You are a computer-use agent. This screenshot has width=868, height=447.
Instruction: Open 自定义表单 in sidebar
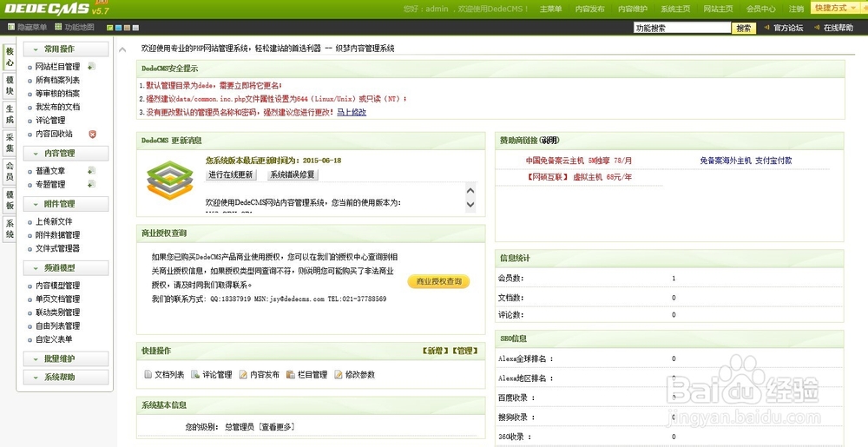tap(54, 339)
